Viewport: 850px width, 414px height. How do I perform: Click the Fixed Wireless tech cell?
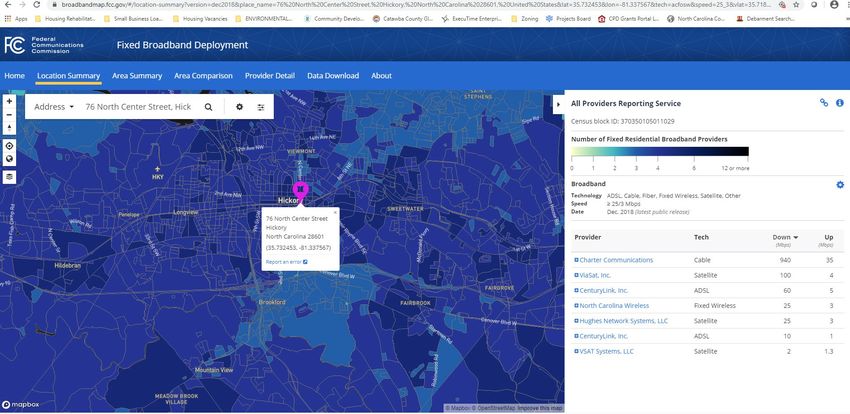(x=714, y=306)
